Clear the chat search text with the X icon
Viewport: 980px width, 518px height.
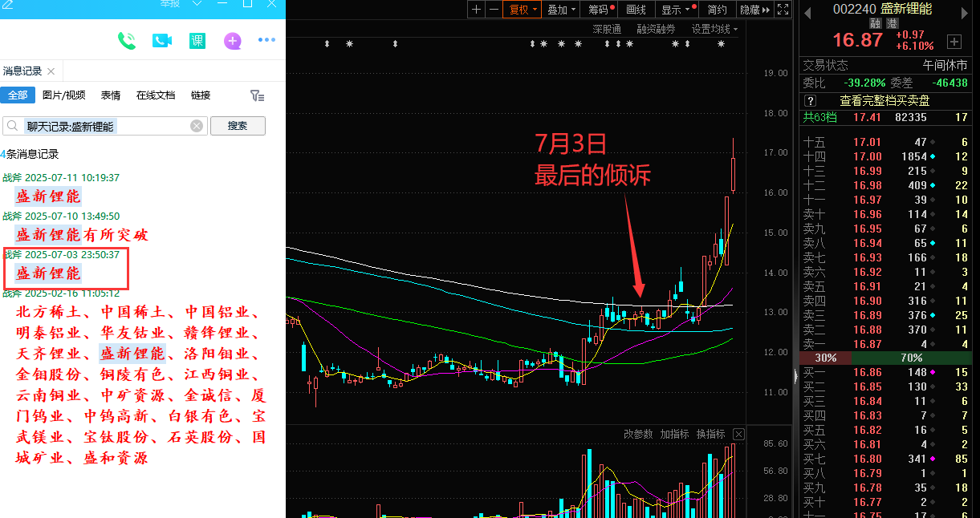click(x=197, y=126)
